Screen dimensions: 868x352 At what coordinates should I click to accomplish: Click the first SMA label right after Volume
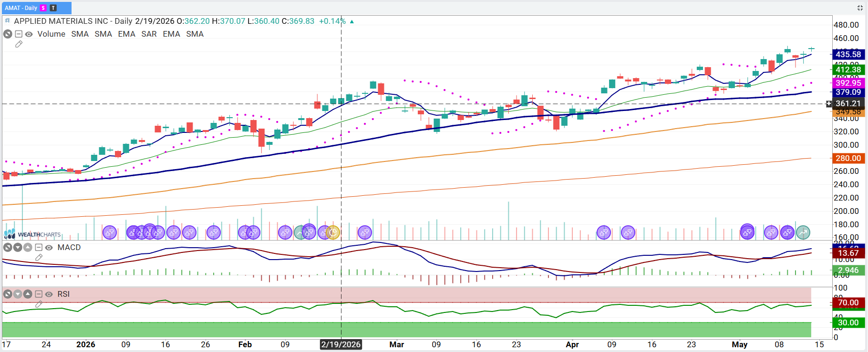click(x=80, y=34)
